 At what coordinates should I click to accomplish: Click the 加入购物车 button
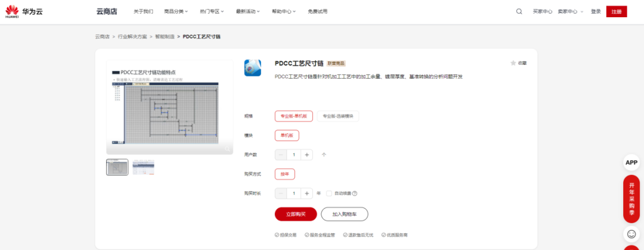pyautogui.click(x=344, y=214)
